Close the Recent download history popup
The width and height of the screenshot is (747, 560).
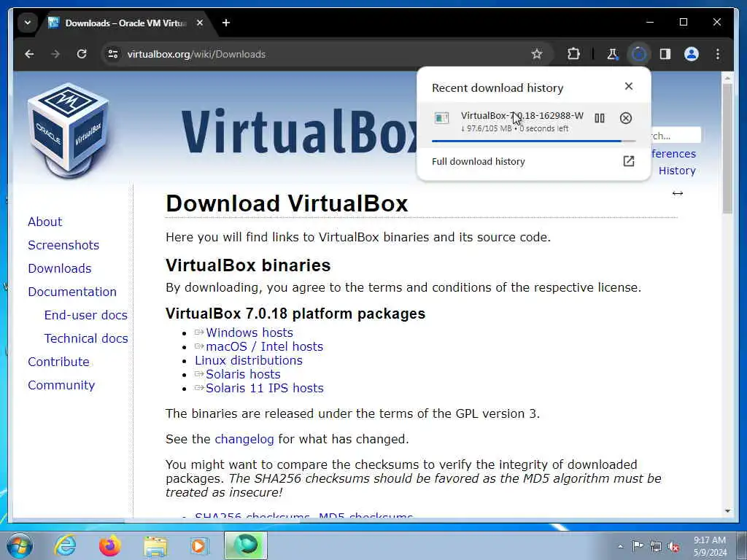click(629, 86)
